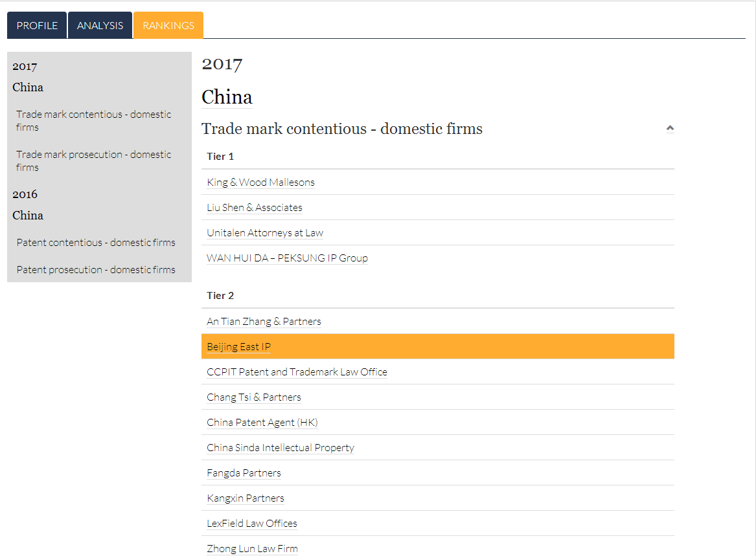Viewport: 756px width, 556px height.
Task: Open Fangda Partners link
Action: click(x=244, y=473)
